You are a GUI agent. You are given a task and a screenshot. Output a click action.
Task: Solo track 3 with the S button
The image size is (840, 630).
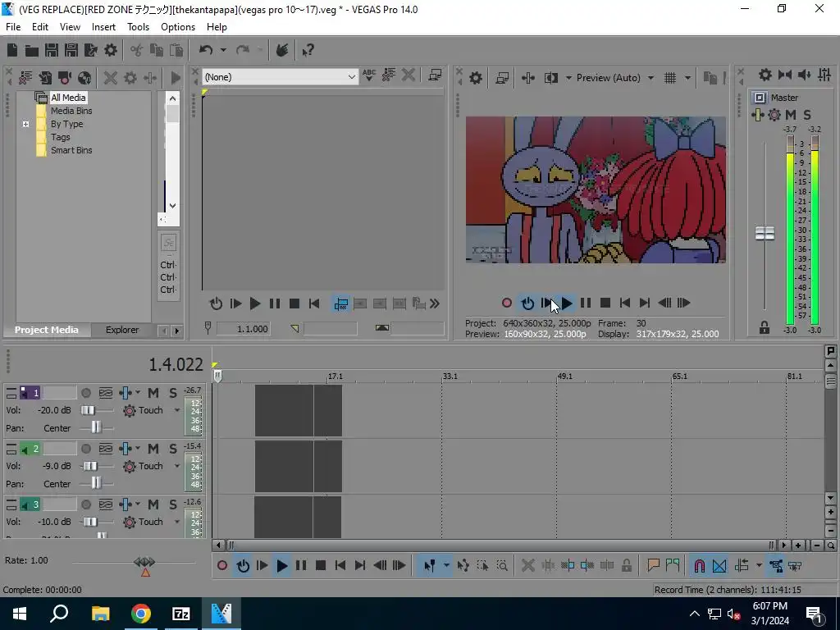click(x=173, y=504)
